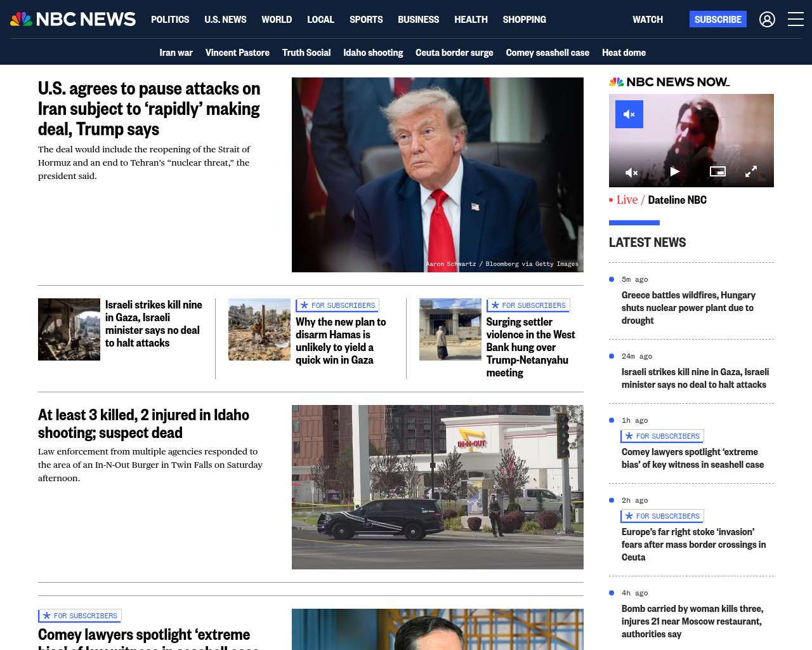Open the In-N-Out police scene photo
The width and height of the screenshot is (812, 650).
(x=438, y=487)
